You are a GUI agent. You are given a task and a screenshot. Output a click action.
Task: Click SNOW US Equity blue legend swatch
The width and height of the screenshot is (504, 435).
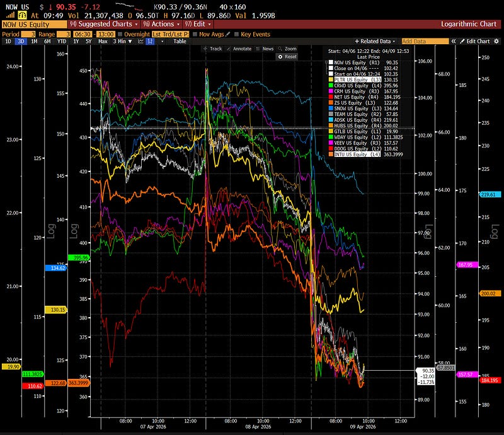pyautogui.click(x=331, y=108)
